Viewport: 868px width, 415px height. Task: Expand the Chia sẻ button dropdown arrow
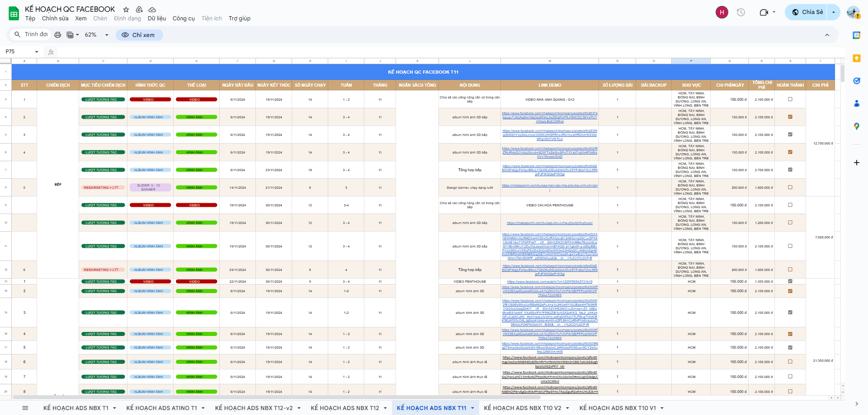coord(834,12)
